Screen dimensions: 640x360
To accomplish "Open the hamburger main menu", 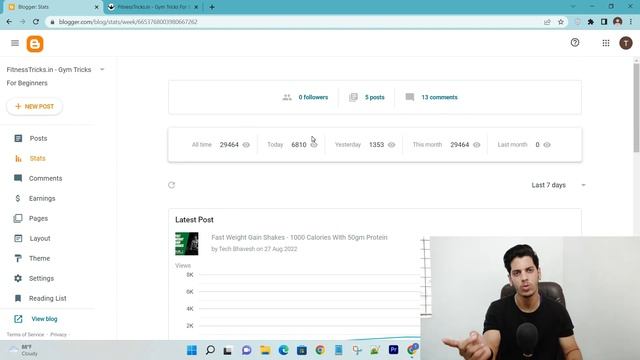I will (x=15, y=43).
